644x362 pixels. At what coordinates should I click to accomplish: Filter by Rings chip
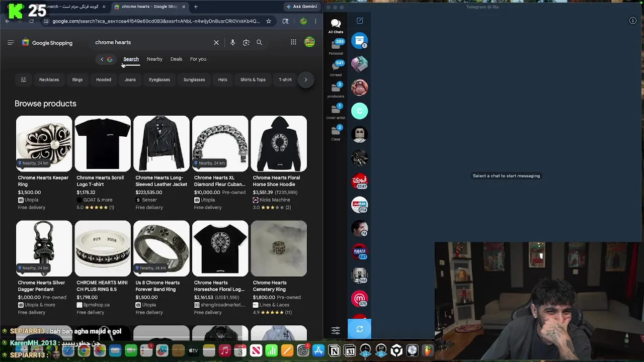(77, 79)
